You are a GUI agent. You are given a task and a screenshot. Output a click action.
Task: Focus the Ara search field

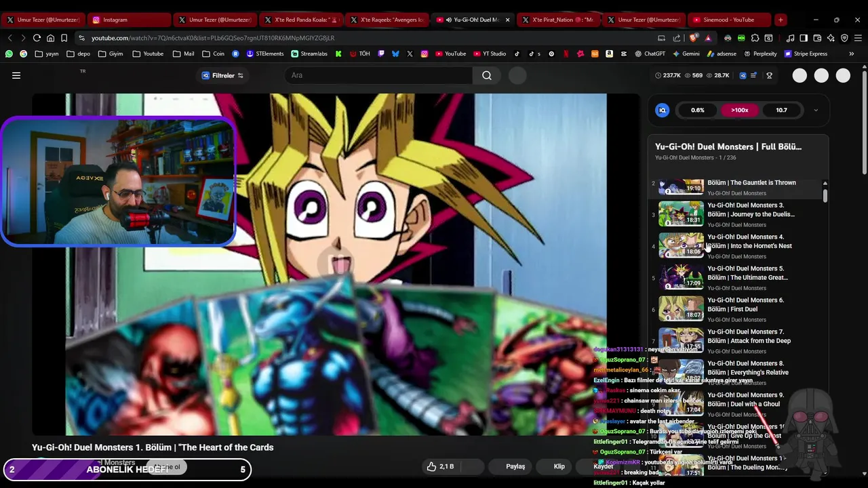(378, 75)
